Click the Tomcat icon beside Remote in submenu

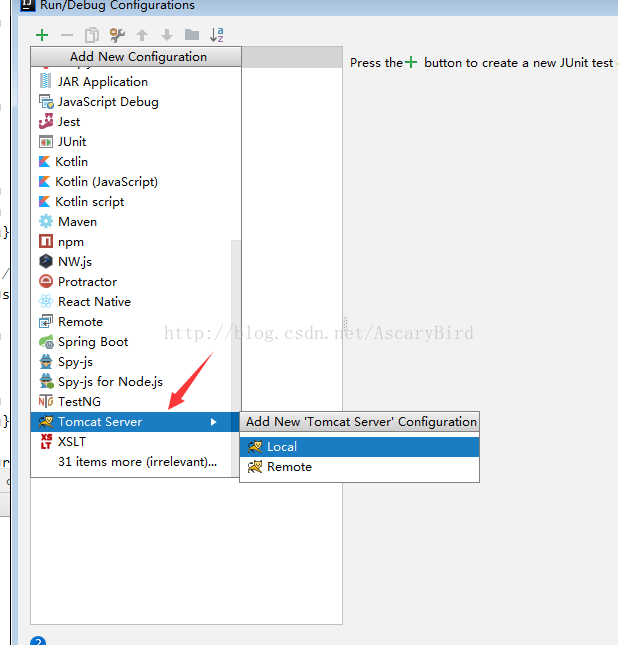[x=255, y=467]
